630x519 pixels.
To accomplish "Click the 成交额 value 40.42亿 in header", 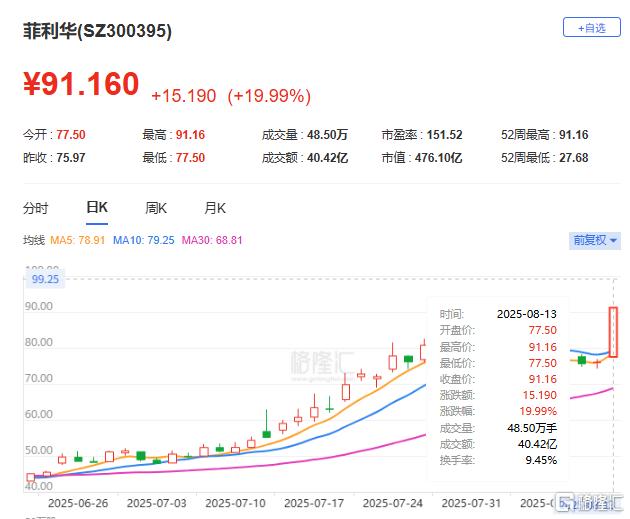I will pyautogui.click(x=327, y=157).
